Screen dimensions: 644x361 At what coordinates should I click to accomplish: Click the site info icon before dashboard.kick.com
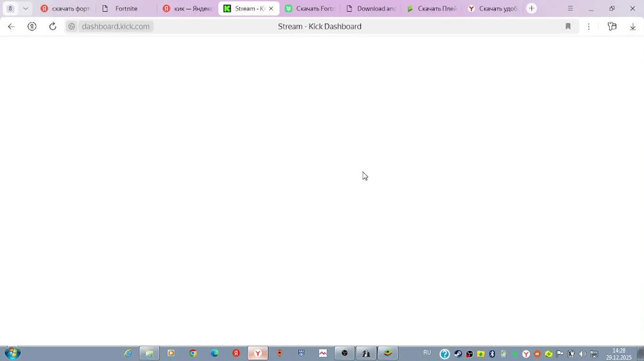72,27
